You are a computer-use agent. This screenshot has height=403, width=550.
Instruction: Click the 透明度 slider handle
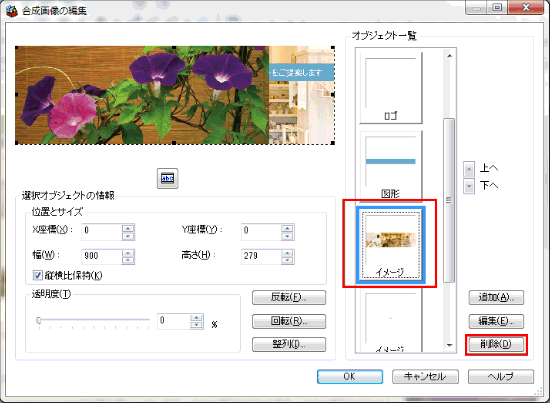[39, 320]
